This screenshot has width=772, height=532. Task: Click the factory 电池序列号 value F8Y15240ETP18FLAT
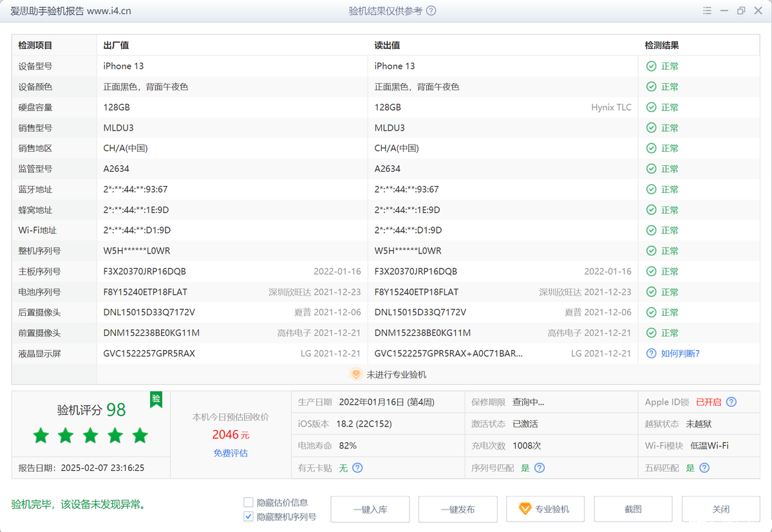(146, 292)
